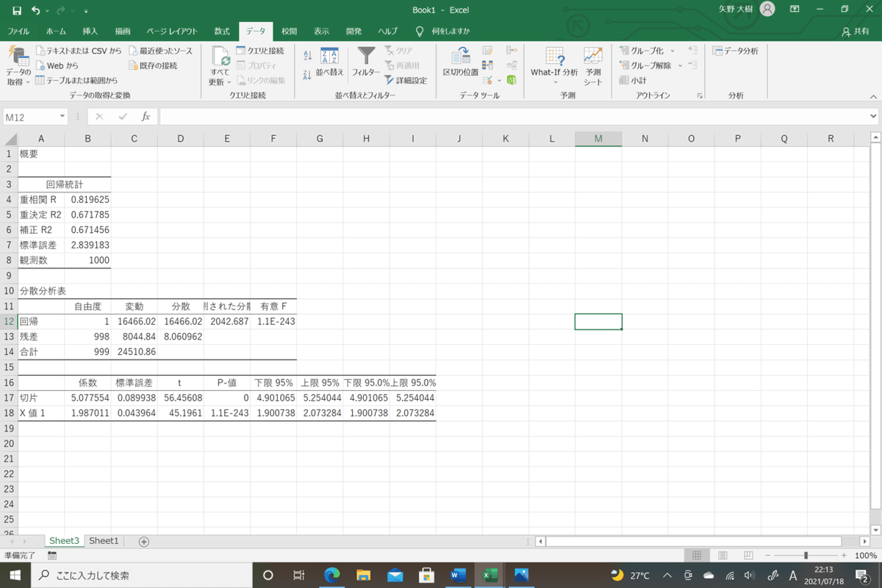Click テーブルまたは範囲から button
The image size is (882, 588).
point(76,80)
